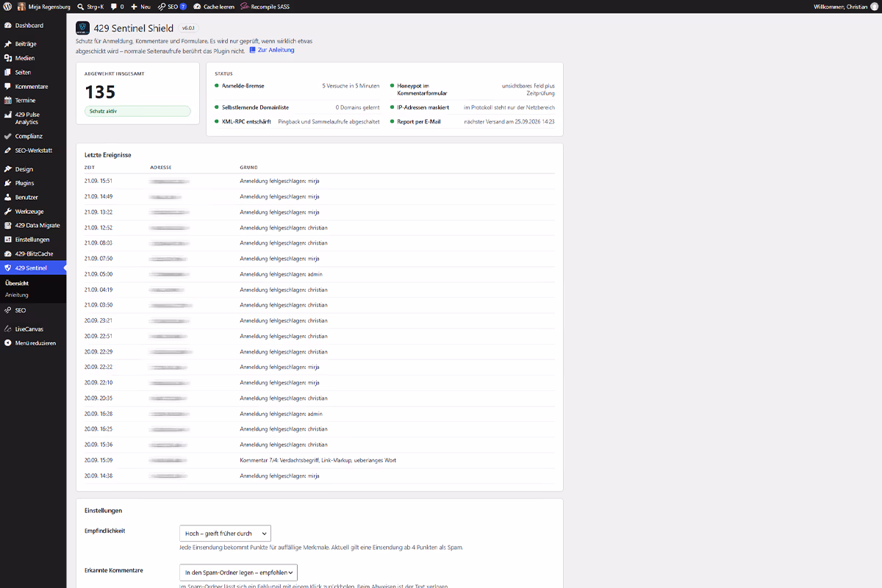Screen dimensions: 882x588
Task: Open the Kommentare menu in the sidebar
Action: click(x=33, y=87)
